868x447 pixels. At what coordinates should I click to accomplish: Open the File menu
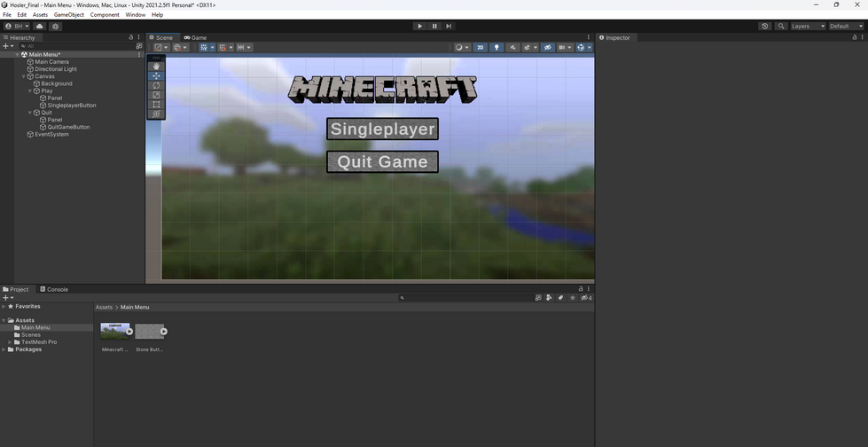7,15
